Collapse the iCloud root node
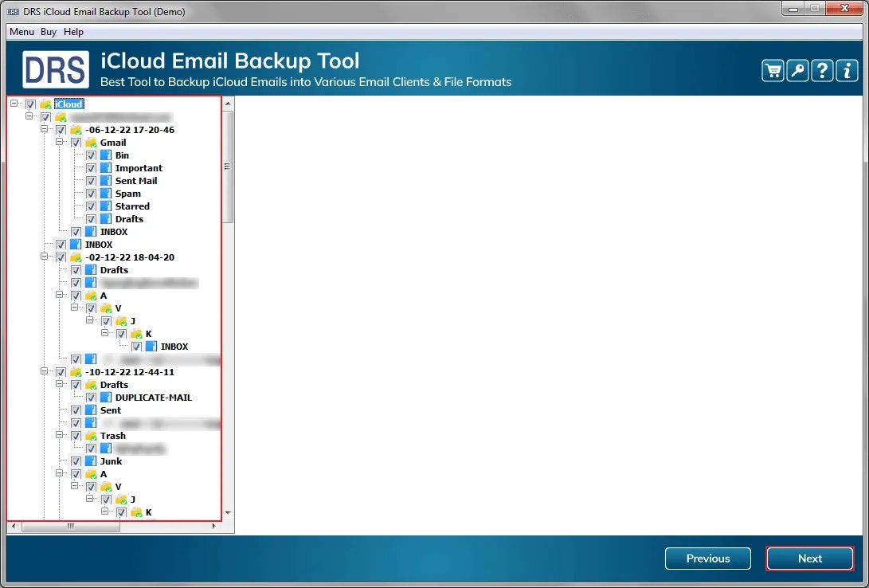The width and height of the screenshot is (869, 588). pyautogui.click(x=14, y=104)
